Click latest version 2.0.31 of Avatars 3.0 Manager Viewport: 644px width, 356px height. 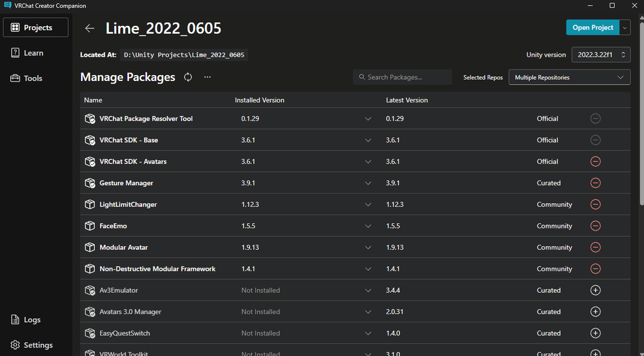[x=394, y=311]
